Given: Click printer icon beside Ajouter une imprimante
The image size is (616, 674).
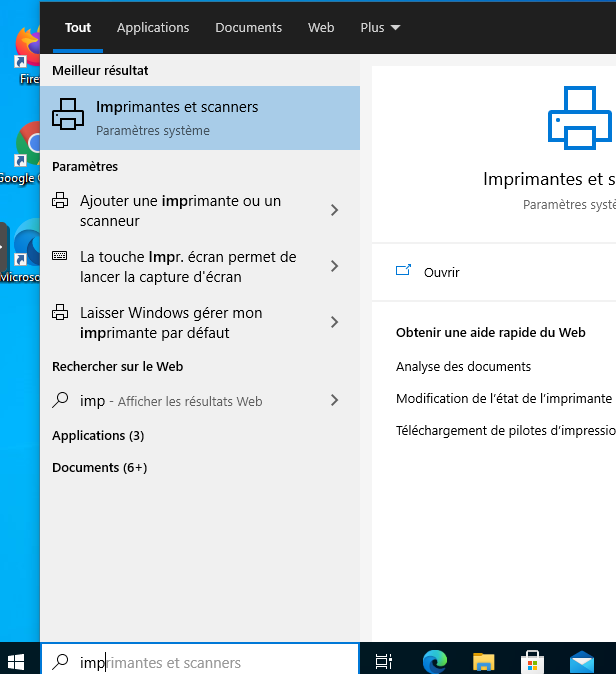Looking at the screenshot, I should [x=60, y=200].
